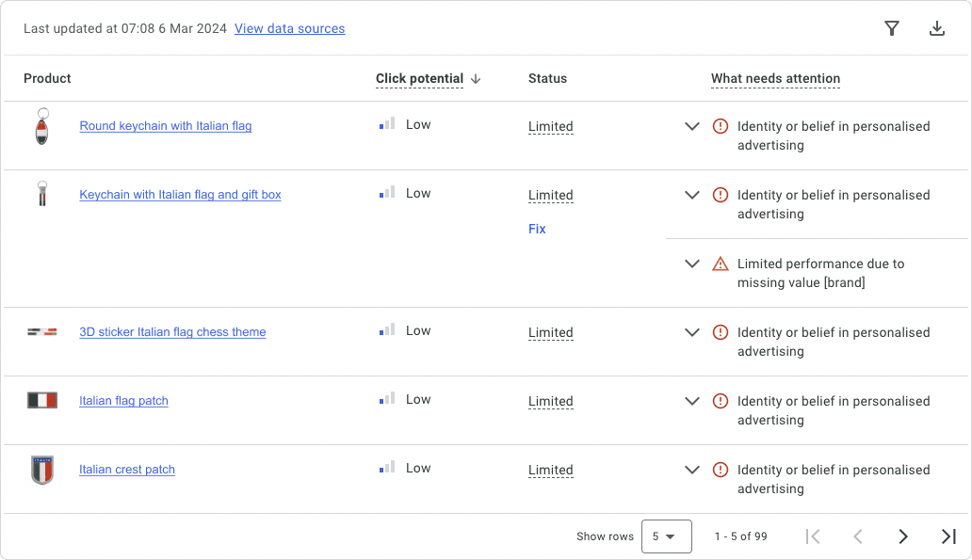This screenshot has height=560, width=972.
Task: Click Limited status for Italian flag patch
Action: coord(550,401)
